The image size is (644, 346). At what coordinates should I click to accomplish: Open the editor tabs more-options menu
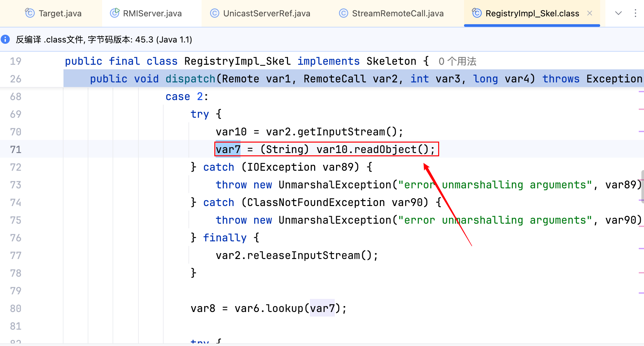pyautogui.click(x=635, y=13)
